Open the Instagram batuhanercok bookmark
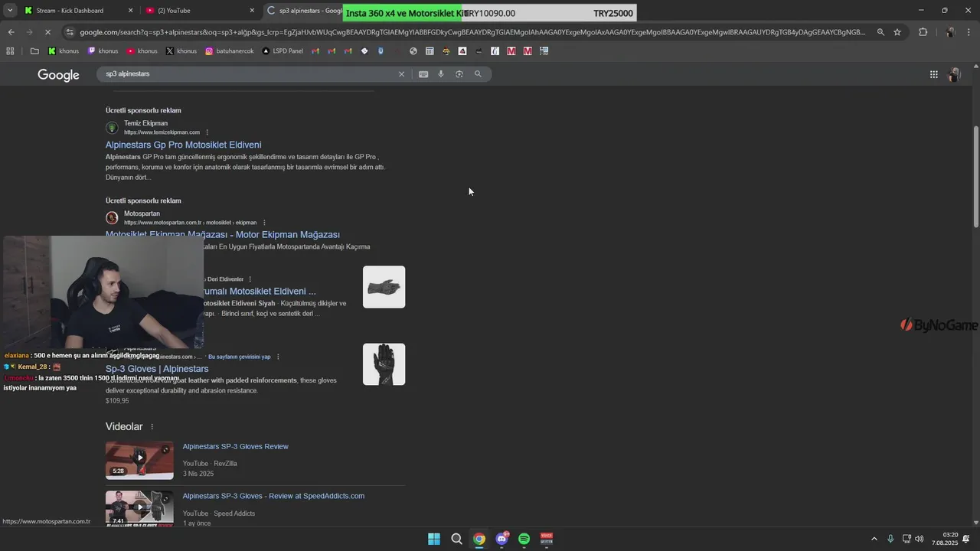 [x=230, y=51]
